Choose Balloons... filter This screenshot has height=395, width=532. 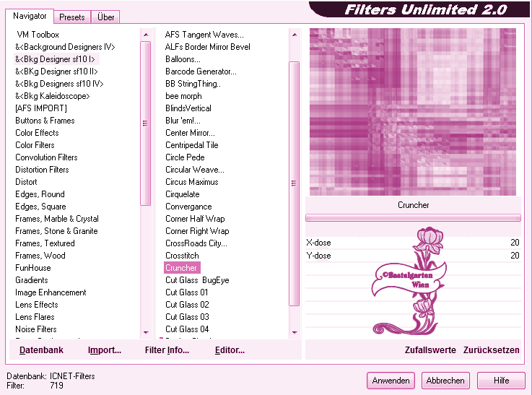click(x=183, y=59)
